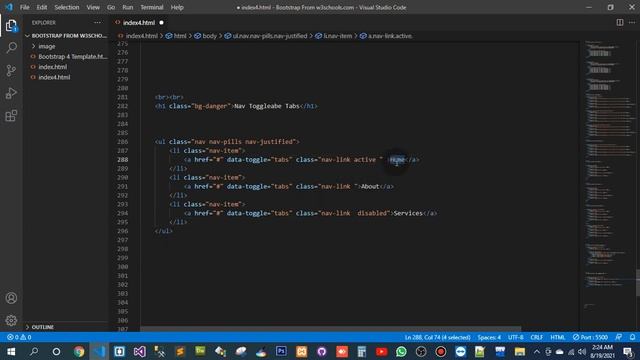640x360 pixels.
Task: Open the Run and Debug view
Action: pyautogui.click(x=11, y=93)
